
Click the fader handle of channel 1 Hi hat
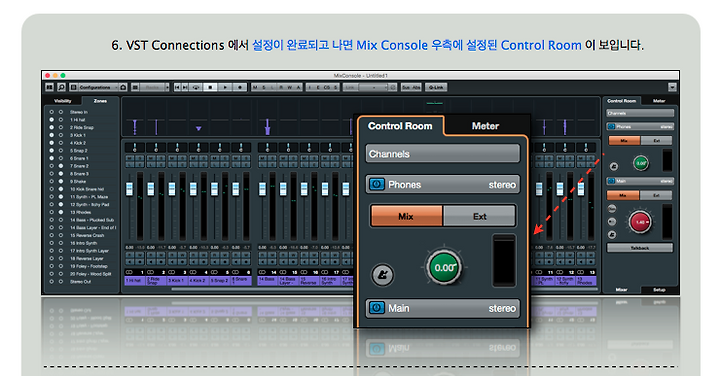129,189
